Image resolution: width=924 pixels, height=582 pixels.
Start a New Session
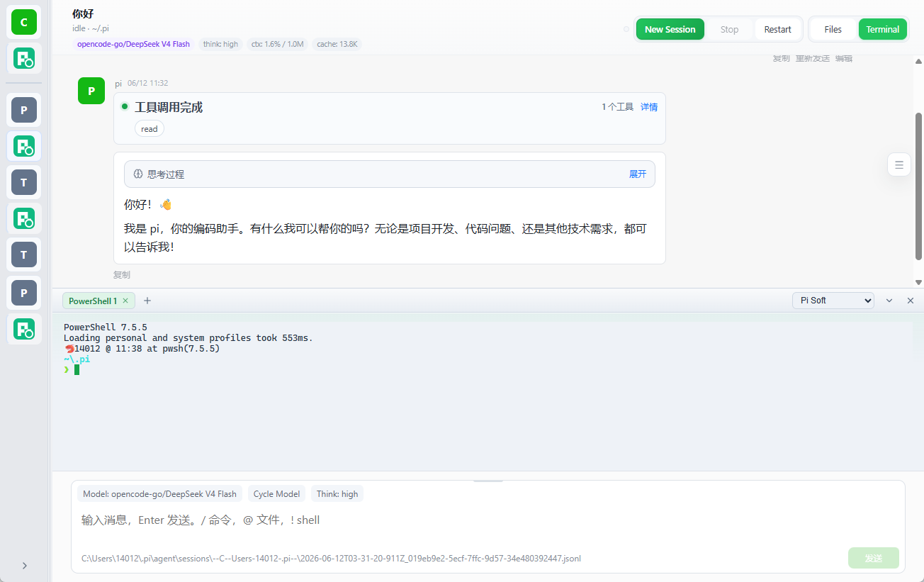click(670, 29)
